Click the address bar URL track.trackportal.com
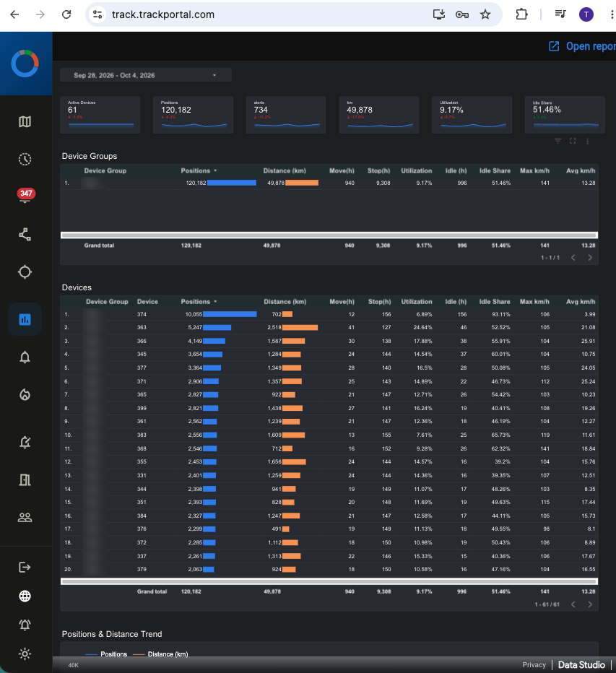Viewport: 616px width, 673px height. click(x=163, y=14)
